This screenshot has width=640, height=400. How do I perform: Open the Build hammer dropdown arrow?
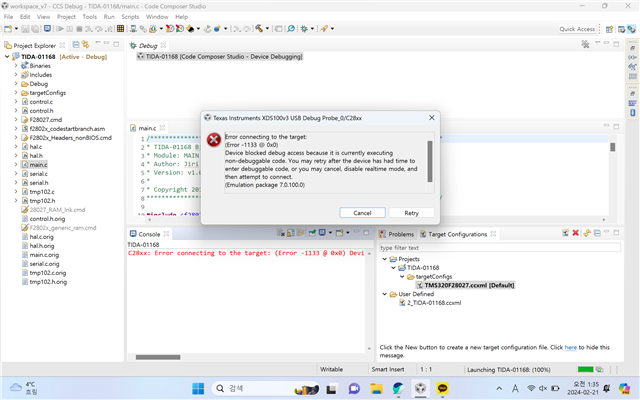click(x=267, y=29)
